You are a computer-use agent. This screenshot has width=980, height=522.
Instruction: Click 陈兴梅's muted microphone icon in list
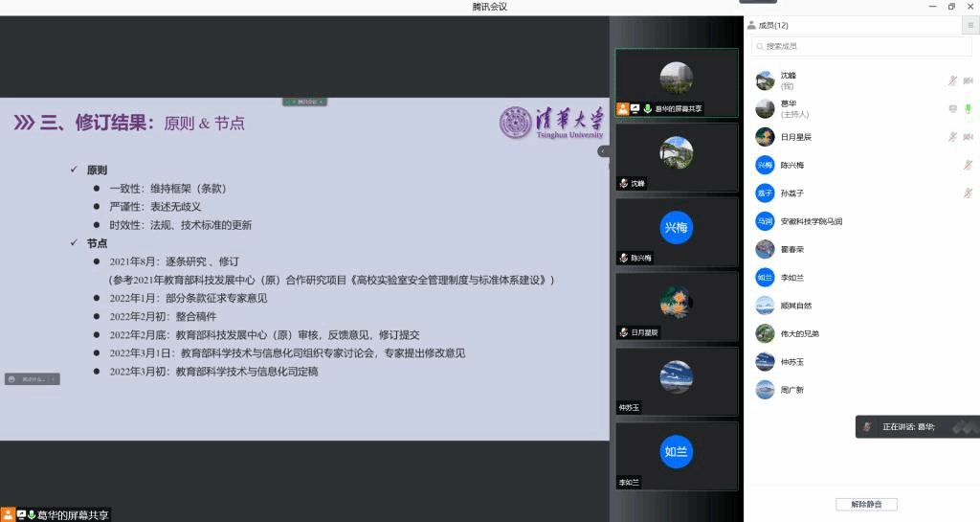tap(968, 165)
